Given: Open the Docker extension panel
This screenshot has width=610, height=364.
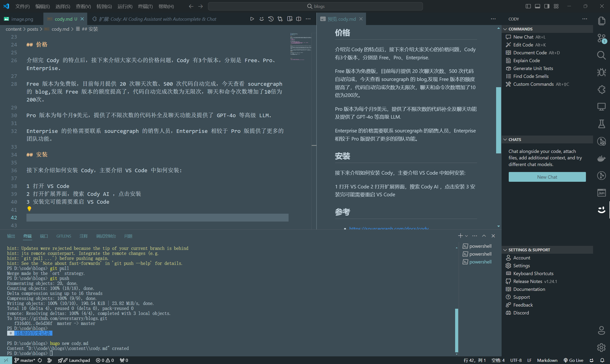Looking at the screenshot, I should 601,158.
